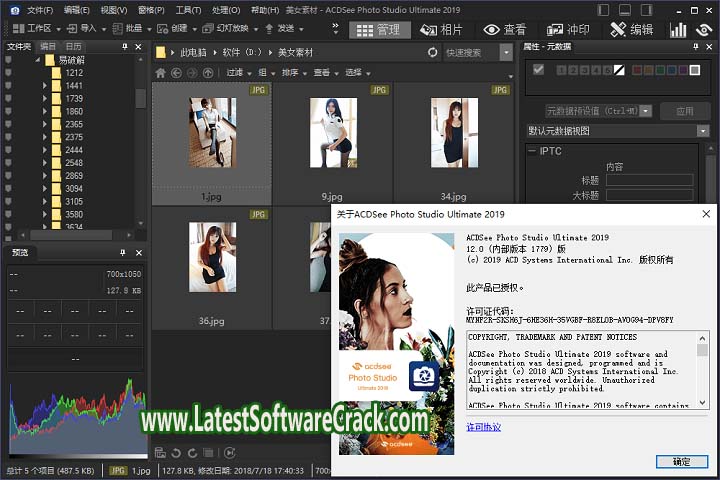720x480 pixels.
Task: Switch to Photos mode (相片)
Action: (441, 30)
